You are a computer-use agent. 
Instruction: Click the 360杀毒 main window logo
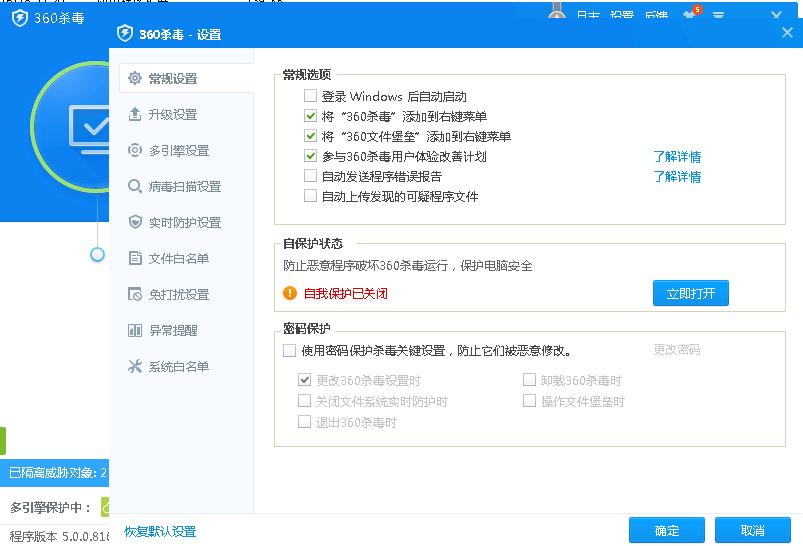point(20,18)
